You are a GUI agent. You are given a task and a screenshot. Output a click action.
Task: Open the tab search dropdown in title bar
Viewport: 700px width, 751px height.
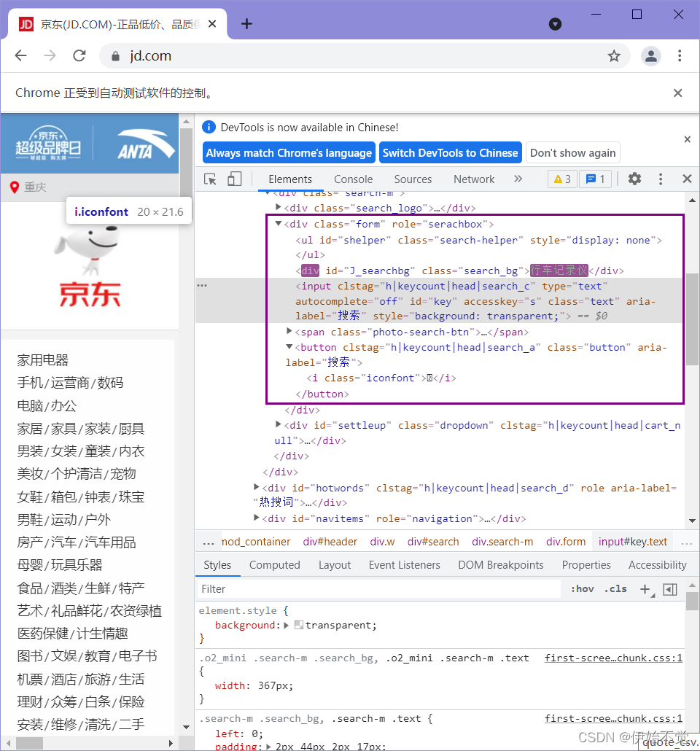[x=555, y=24]
